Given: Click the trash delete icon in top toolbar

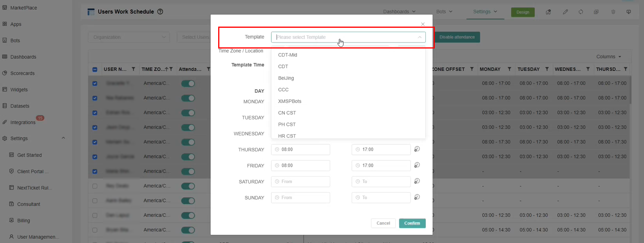Looking at the screenshot, I should click(x=613, y=12).
